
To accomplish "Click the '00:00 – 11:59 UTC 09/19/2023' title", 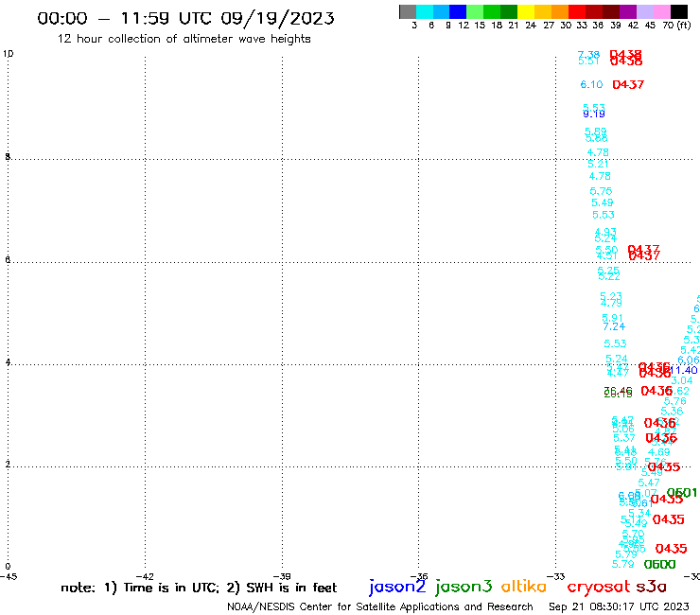I will click(x=185, y=19).
